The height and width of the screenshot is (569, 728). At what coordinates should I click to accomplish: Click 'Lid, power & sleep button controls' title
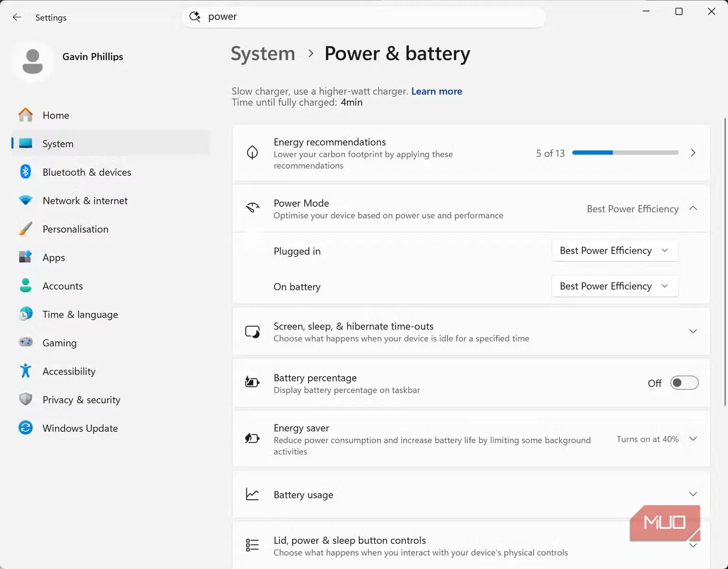pos(350,541)
